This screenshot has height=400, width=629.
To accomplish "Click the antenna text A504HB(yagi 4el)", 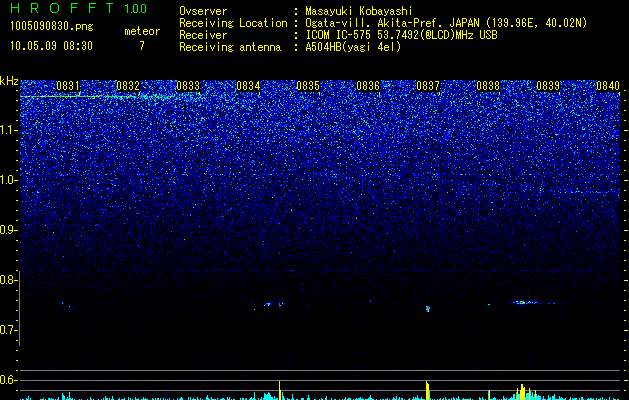I will point(353,47).
